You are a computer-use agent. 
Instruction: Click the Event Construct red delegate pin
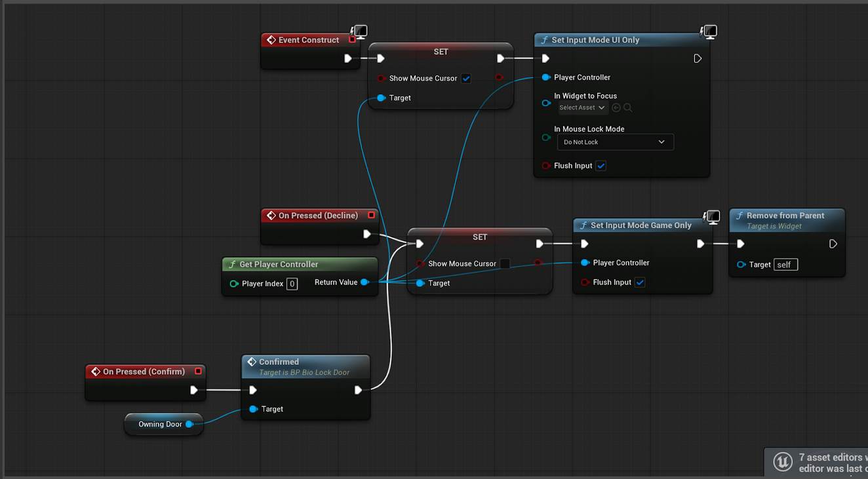tap(352, 40)
